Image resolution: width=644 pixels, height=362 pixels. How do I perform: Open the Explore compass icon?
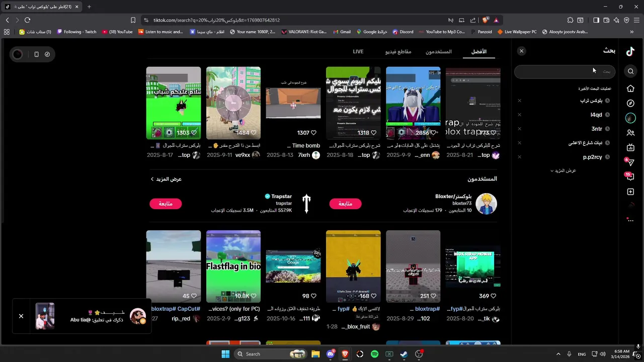[x=630, y=103]
